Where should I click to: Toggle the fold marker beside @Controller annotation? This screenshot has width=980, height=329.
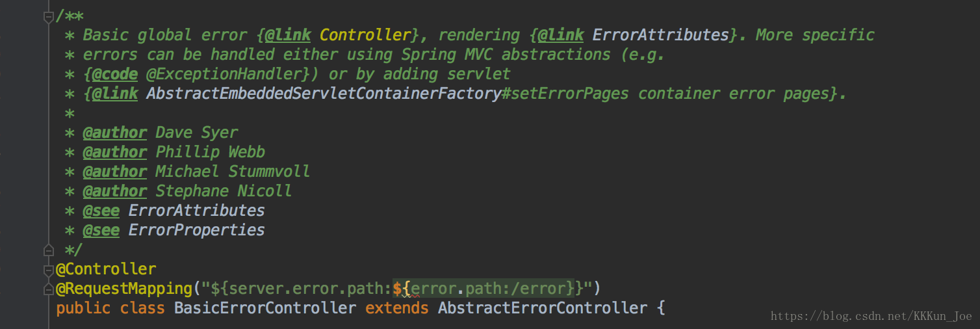[x=48, y=269]
